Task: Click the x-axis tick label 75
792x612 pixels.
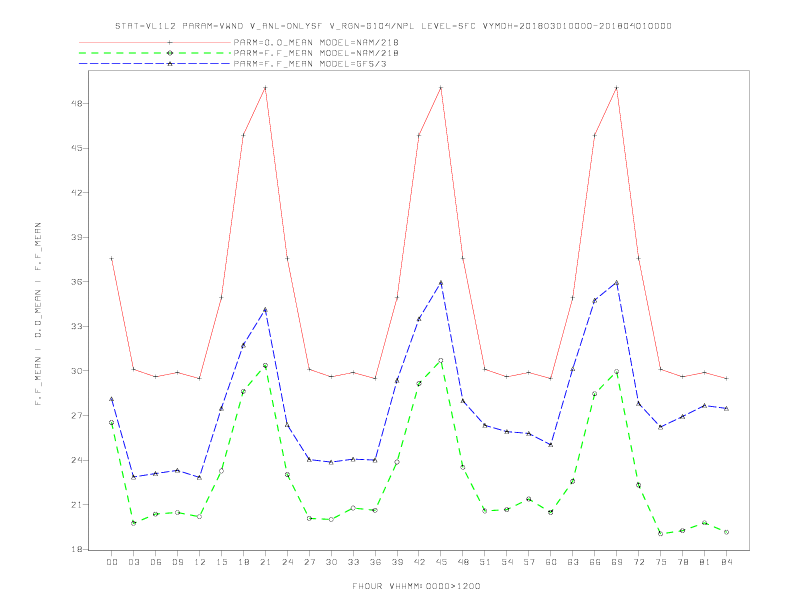Action: [661, 562]
